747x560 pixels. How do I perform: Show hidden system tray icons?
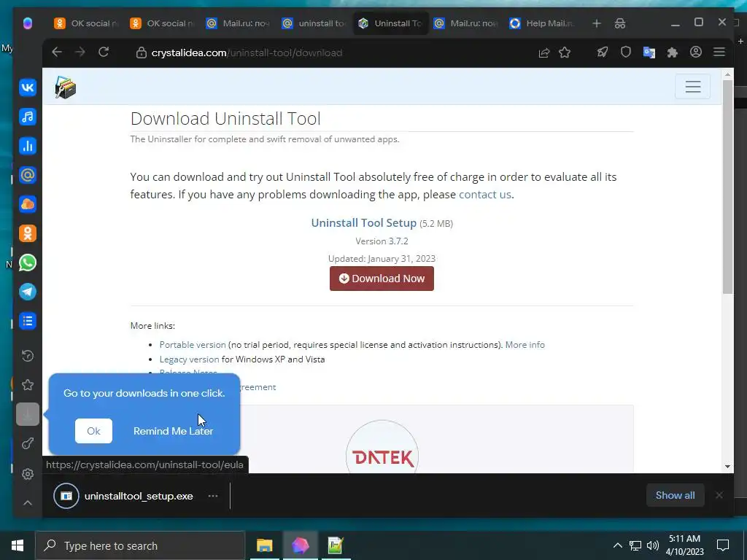point(617,545)
